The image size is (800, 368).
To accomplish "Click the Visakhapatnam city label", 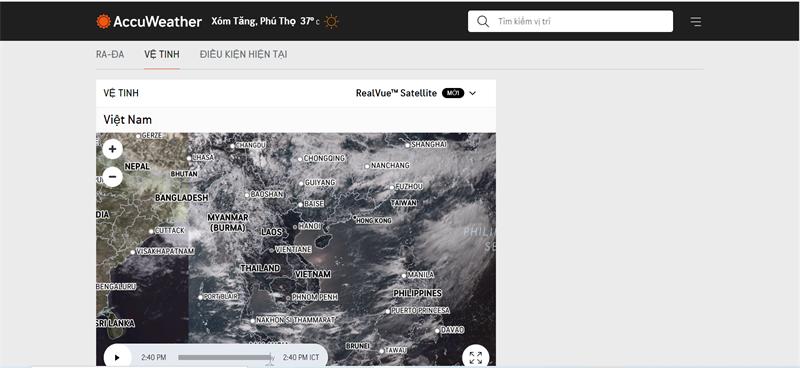I will tap(165, 251).
